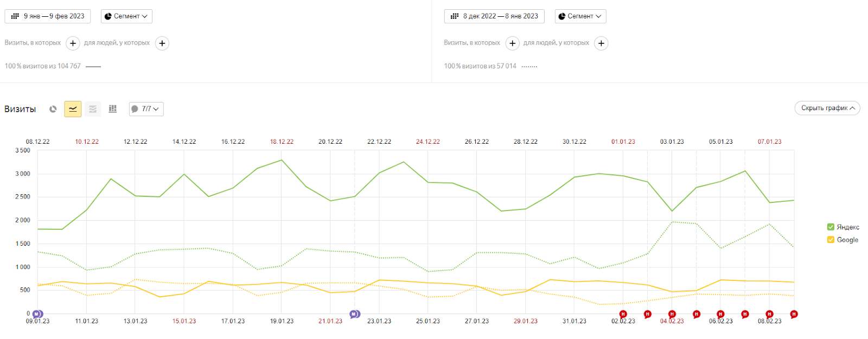Collapse chart with Скрыть график

click(827, 108)
